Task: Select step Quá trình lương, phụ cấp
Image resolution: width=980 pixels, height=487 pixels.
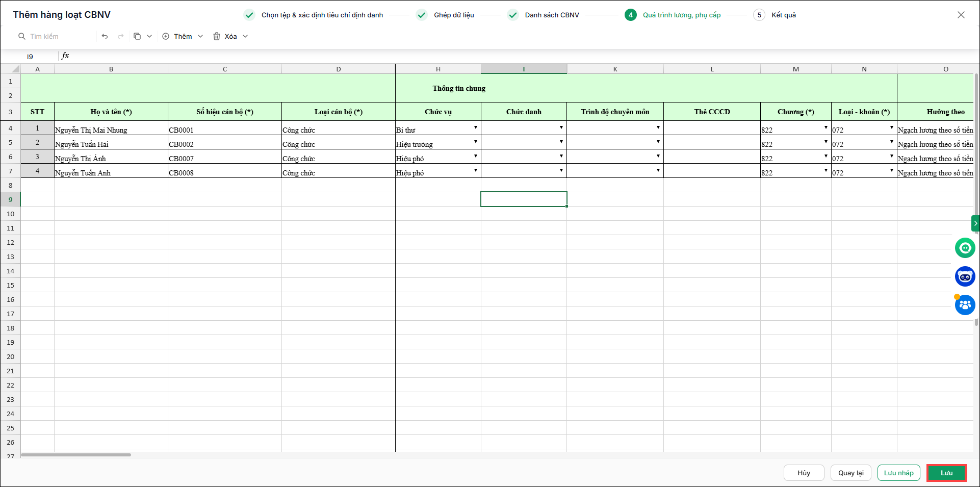Action: point(673,15)
